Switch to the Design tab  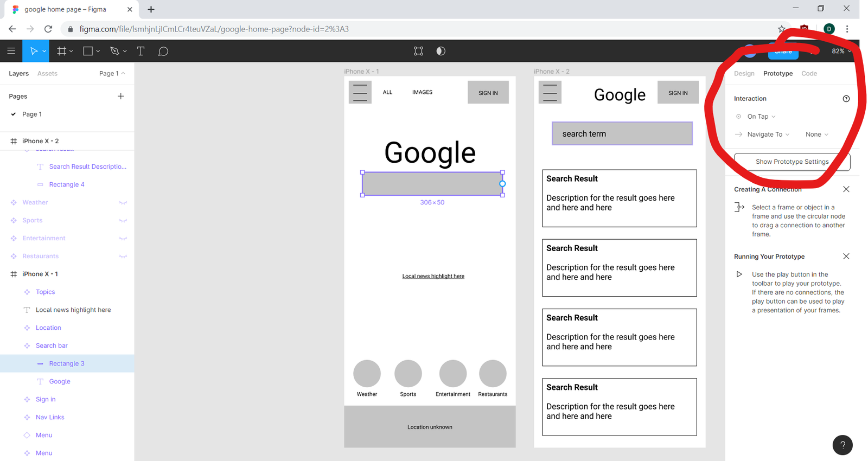pos(744,74)
